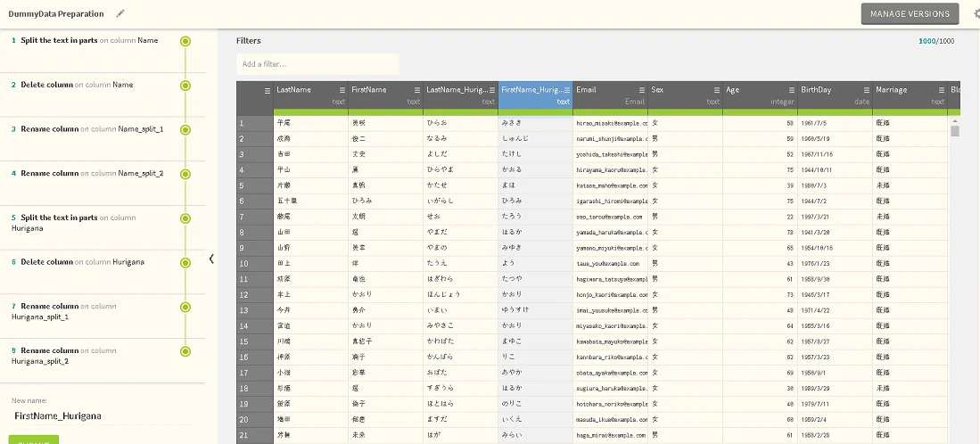
Task: Click email cell hirao_misaki@example.com
Action: (x=610, y=124)
